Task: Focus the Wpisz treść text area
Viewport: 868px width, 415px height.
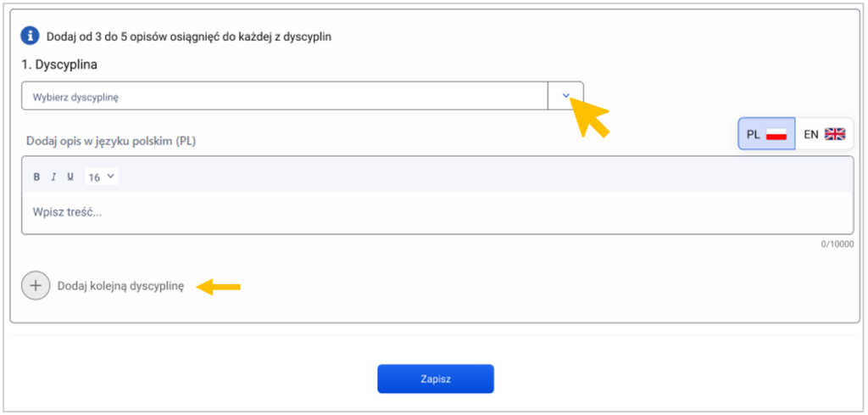Action: pos(437,213)
